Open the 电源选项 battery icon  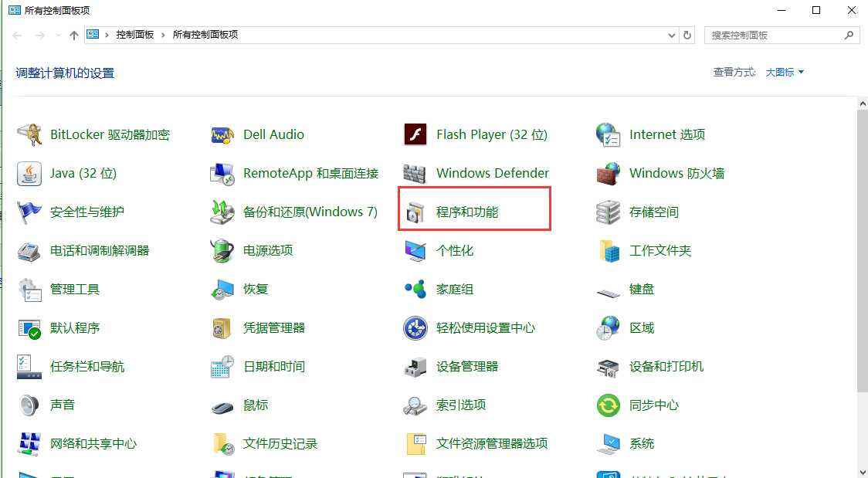(222, 251)
